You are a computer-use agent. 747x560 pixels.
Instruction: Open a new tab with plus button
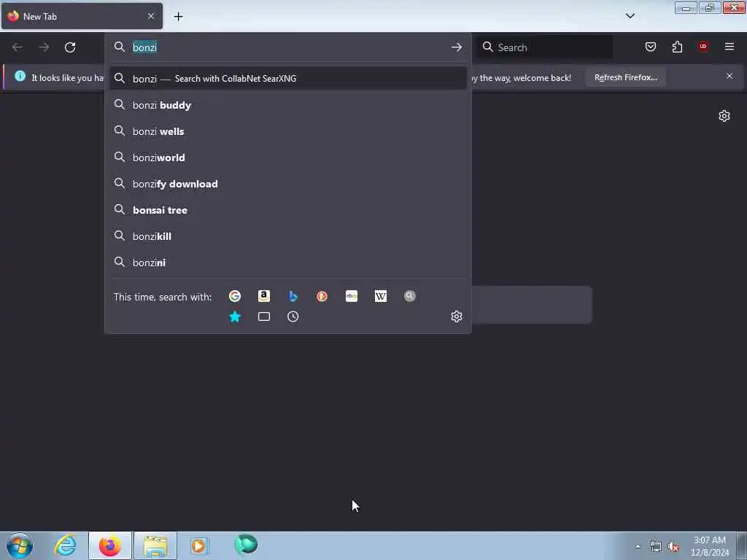click(178, 17)
